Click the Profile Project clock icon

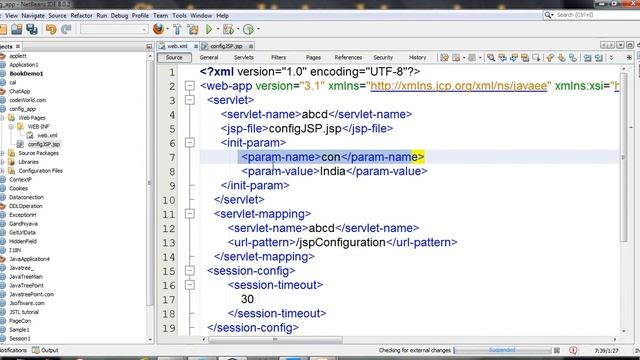(x=248, y=29)
